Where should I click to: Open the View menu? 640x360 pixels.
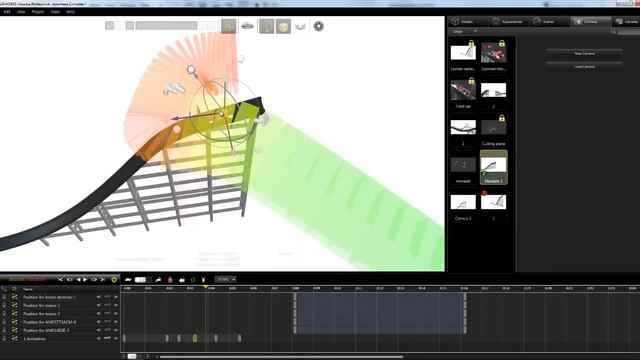tap(21, 12)
